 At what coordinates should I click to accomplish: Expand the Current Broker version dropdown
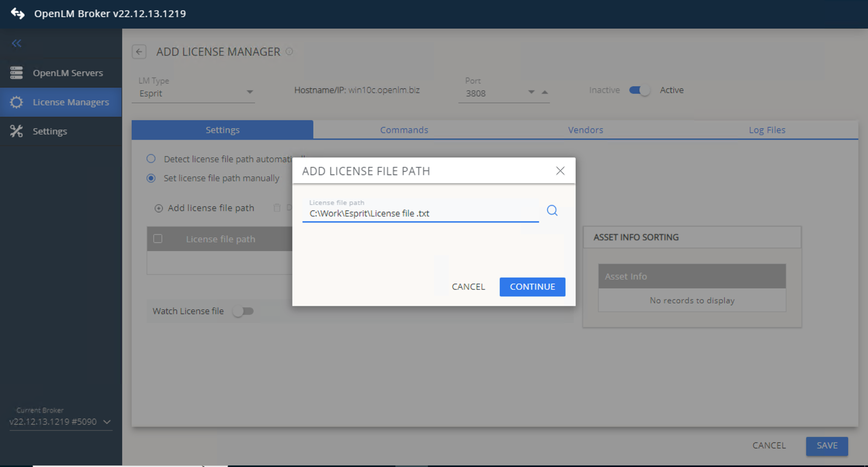[107, 422]
